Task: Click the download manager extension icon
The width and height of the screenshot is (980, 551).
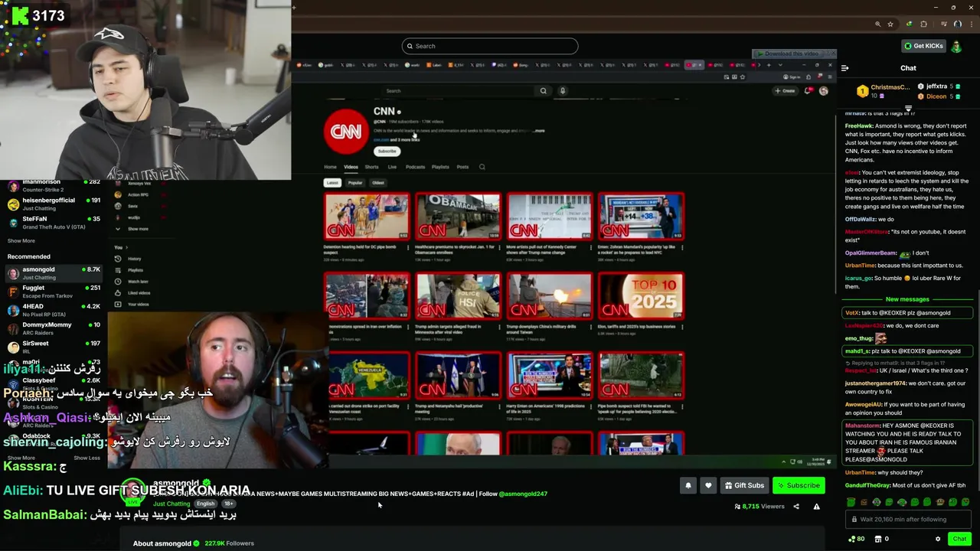Action: click(x=910, y=24)
